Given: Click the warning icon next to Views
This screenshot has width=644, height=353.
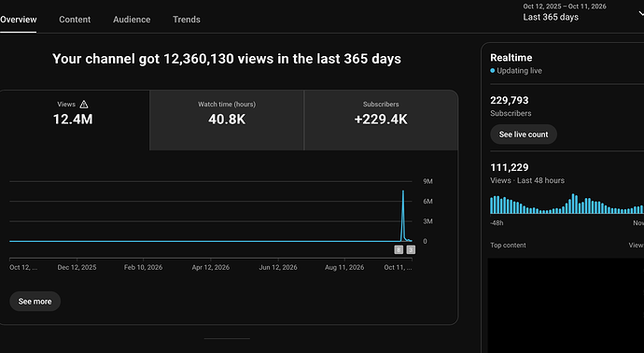Looking at the screenshot, I should pyautogui.click(x=84, y=105).
